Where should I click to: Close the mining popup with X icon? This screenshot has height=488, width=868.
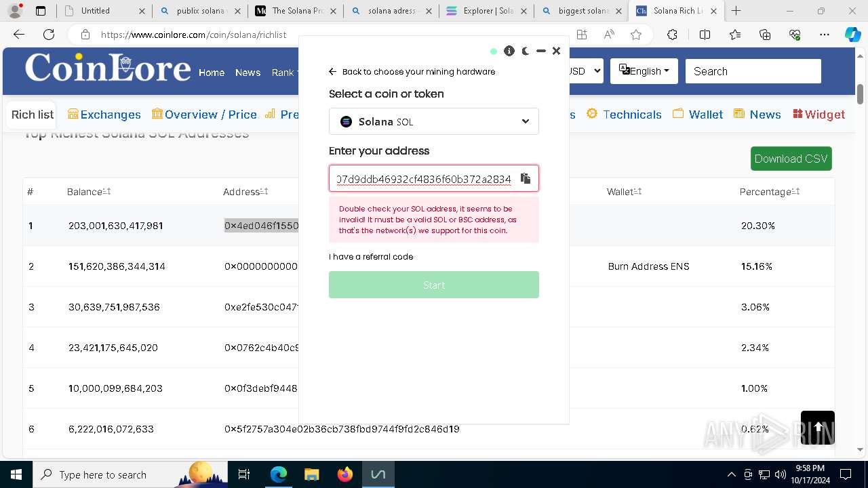coord(556,51)
